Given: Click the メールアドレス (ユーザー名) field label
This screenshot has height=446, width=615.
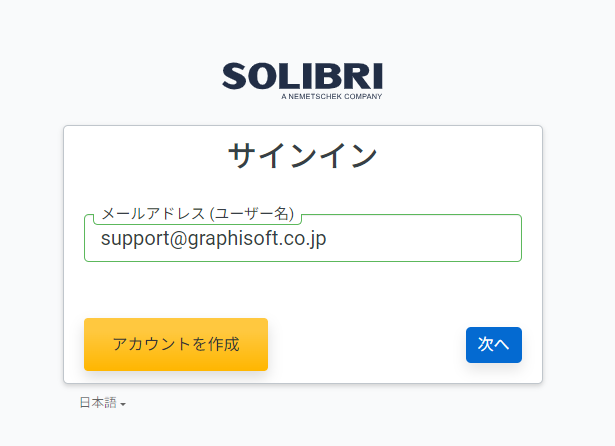Looking at the screenshot, I should 198,214.
